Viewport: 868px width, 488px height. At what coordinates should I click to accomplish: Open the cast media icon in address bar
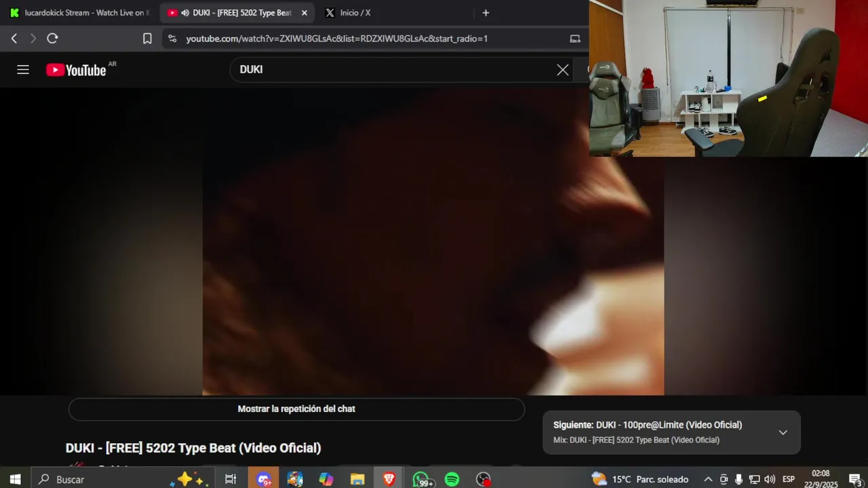click(575, 39)
